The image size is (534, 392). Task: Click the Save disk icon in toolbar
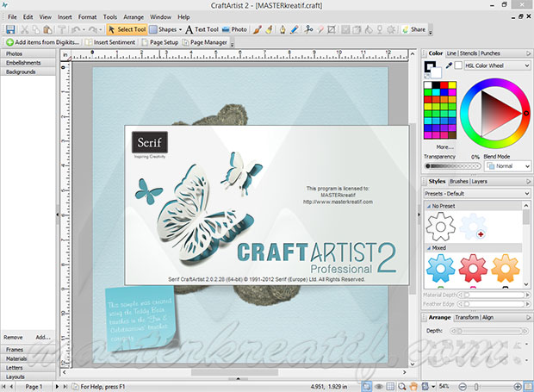[x=10, y=29]
